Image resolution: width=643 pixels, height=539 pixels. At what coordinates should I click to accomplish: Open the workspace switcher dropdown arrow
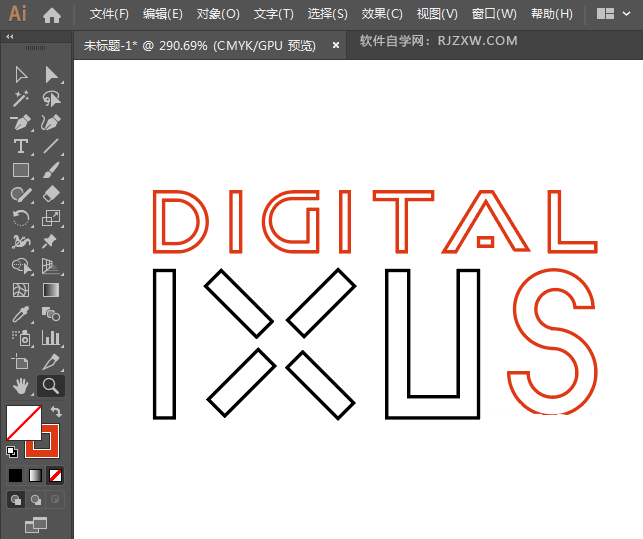click(626, 14)
